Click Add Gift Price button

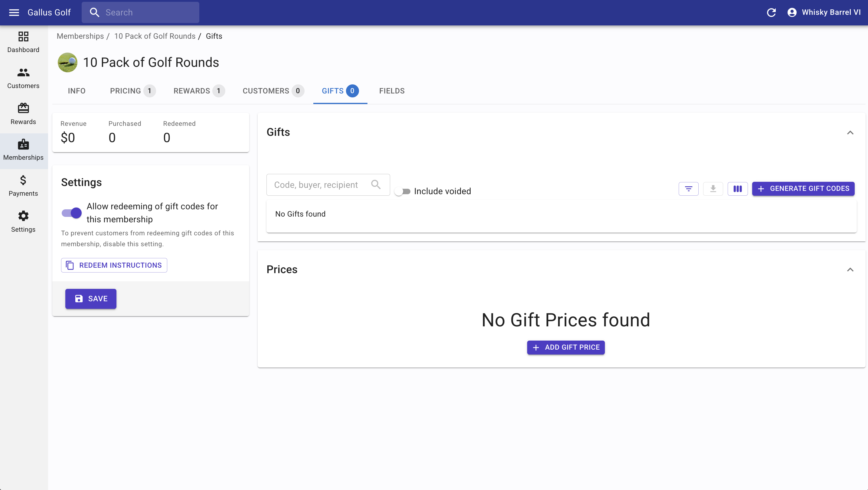coord(566,348)
